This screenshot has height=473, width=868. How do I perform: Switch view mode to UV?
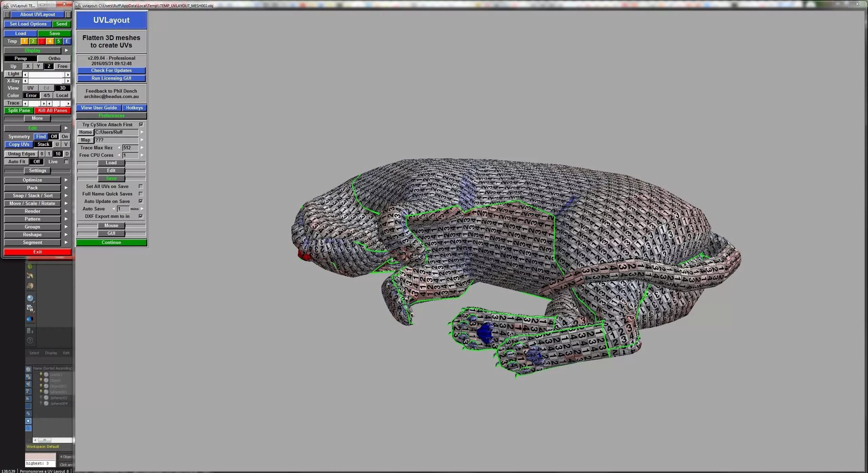[x=31, y=88]
